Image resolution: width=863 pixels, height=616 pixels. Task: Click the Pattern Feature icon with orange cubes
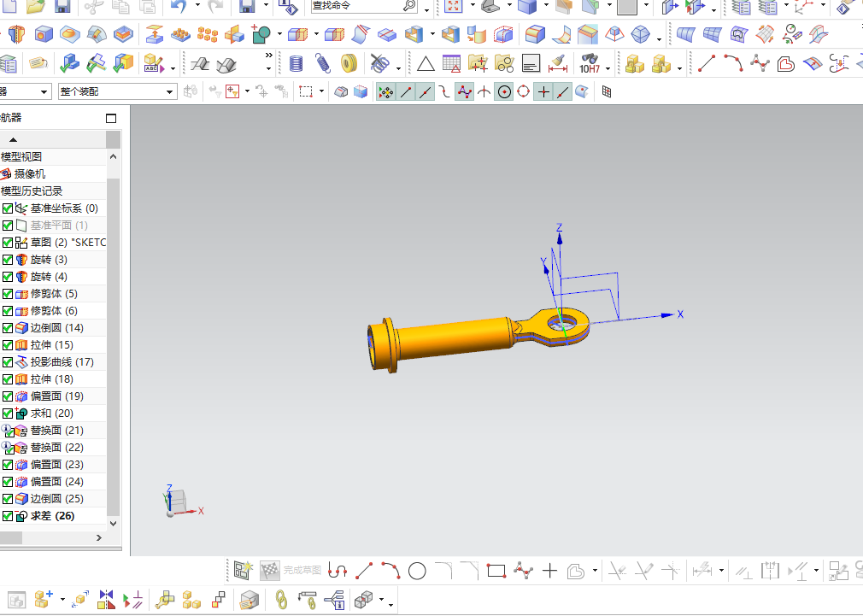pos(207,35)
